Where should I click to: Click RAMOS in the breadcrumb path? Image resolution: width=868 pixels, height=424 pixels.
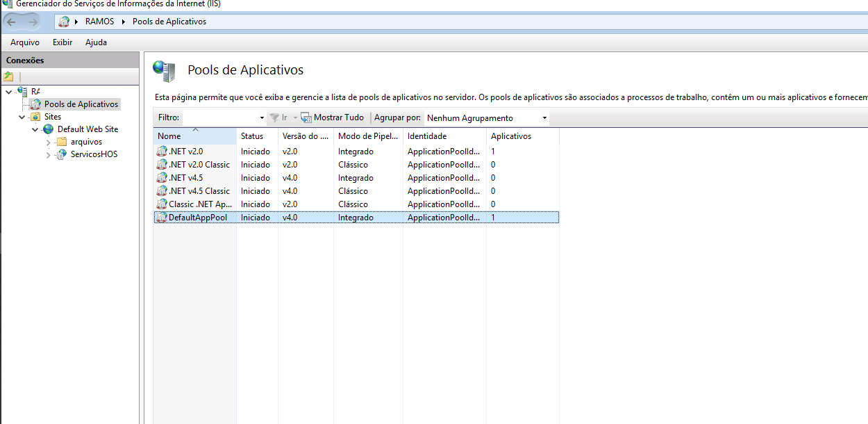pos(99,22)
